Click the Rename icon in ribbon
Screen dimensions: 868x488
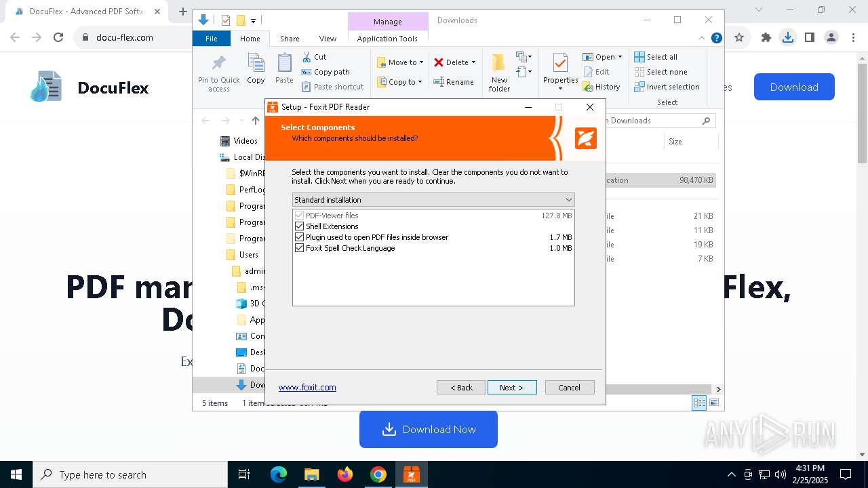[x=439, y=82]
